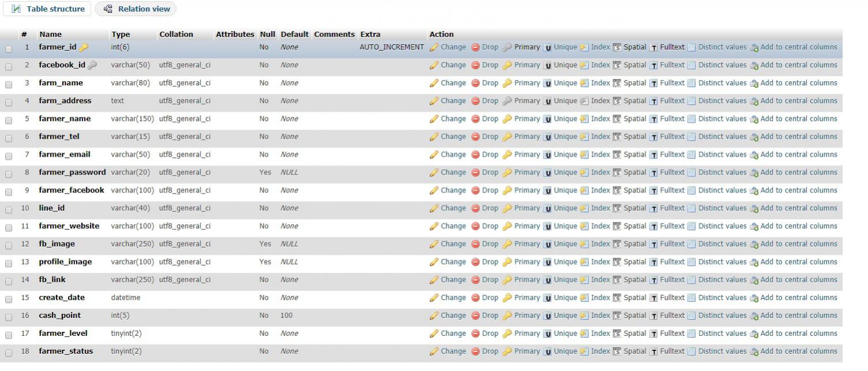Toggle the fb_image row checkbox
868x371 pixels.
click(9, 245)
